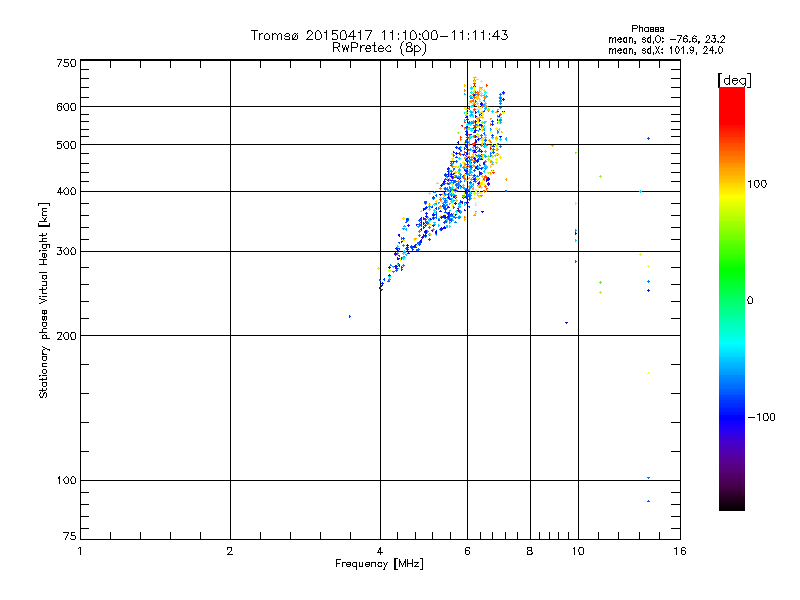Click the 'mean, sd,X: 101.9, 24.0' line

click(x=665, y=50)
